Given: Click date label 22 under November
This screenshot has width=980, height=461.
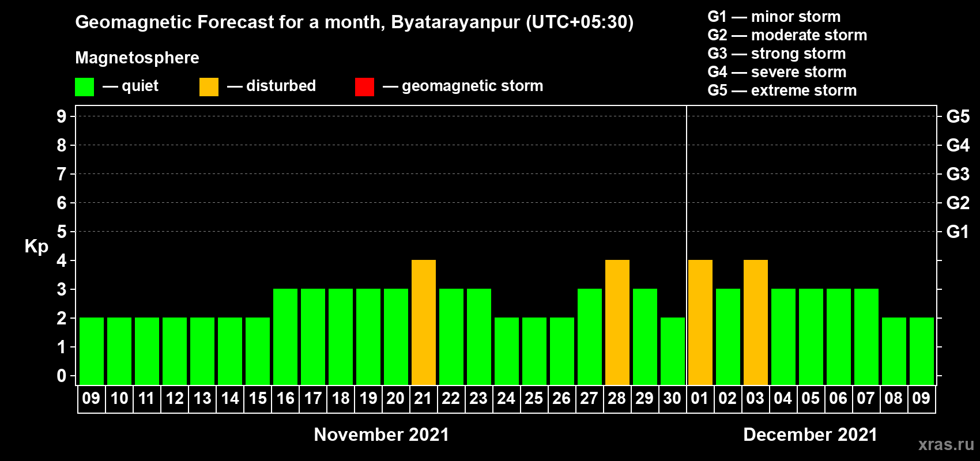Looking at the screenshot, I should pyautogui.click(x=451, y=399).
